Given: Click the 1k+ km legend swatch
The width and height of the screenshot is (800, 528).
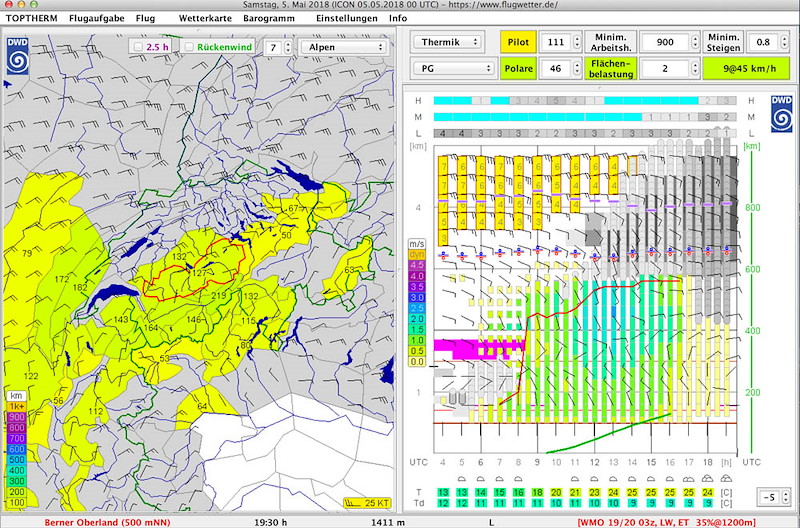Looking at the screenshot, I should tap(16, 407).
